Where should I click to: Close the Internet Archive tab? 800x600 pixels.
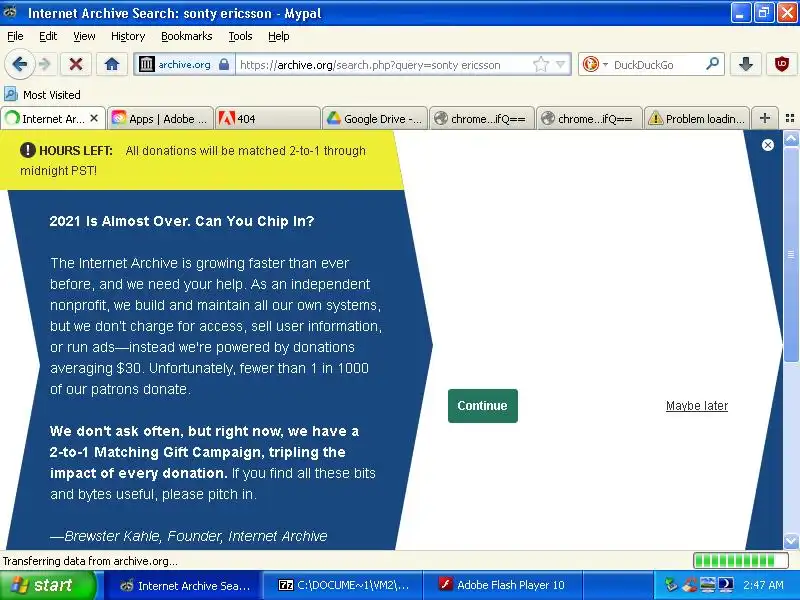point(94,118)
